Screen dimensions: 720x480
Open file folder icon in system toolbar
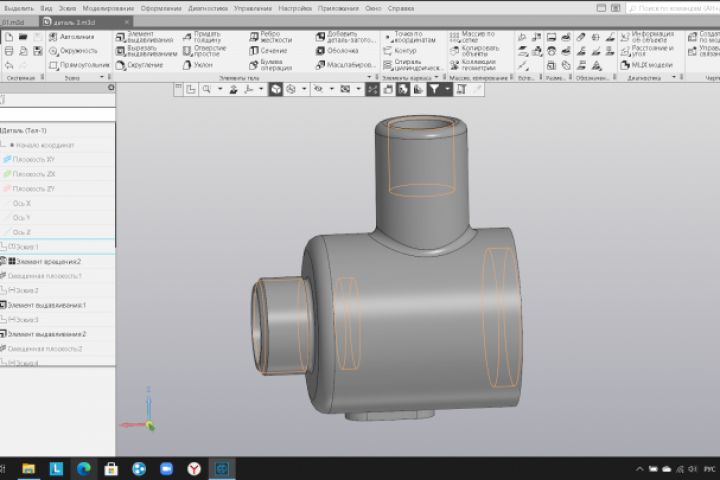[x=23, y=37]
